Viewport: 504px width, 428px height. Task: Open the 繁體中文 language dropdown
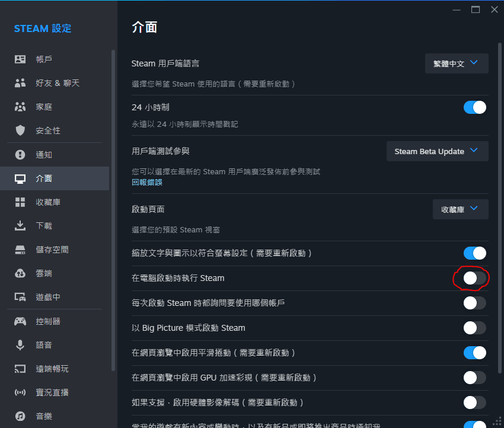click(457, 63)
